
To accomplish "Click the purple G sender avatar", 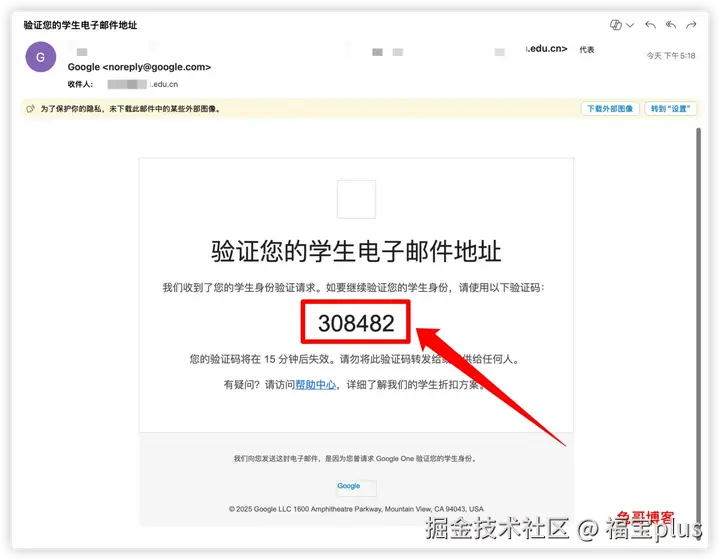I will click(x=40, y=57).
